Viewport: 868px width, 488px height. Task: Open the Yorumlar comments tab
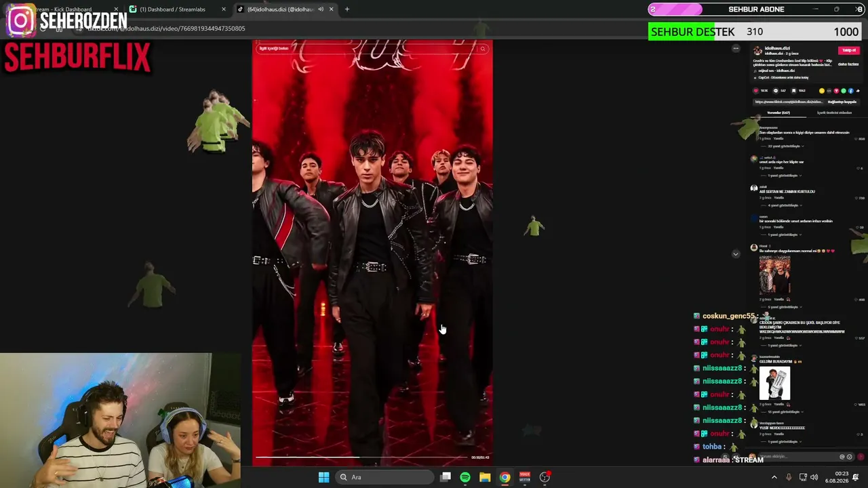tap(778, 113)
